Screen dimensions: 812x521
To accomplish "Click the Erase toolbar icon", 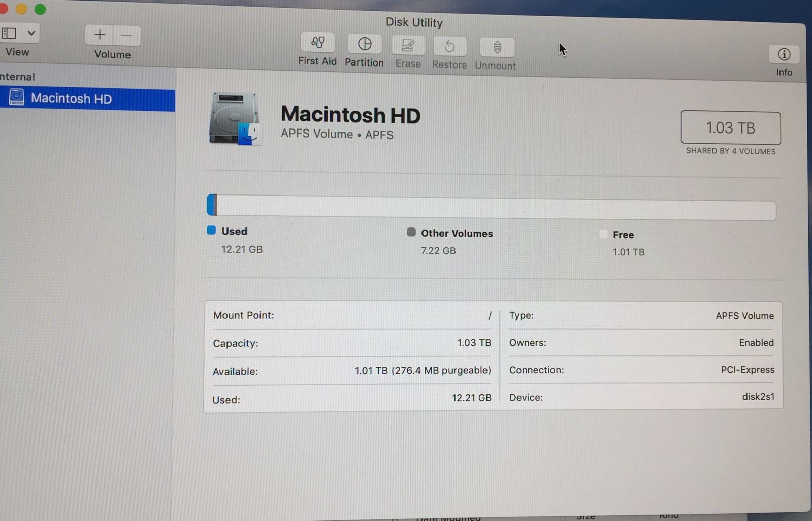I will [408, 46].
